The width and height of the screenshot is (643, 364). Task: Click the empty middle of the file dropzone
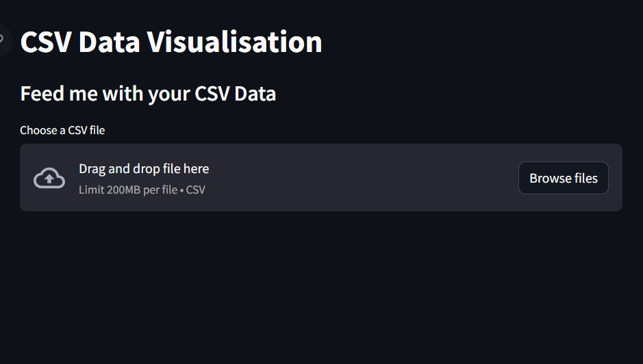pos(361,178)
